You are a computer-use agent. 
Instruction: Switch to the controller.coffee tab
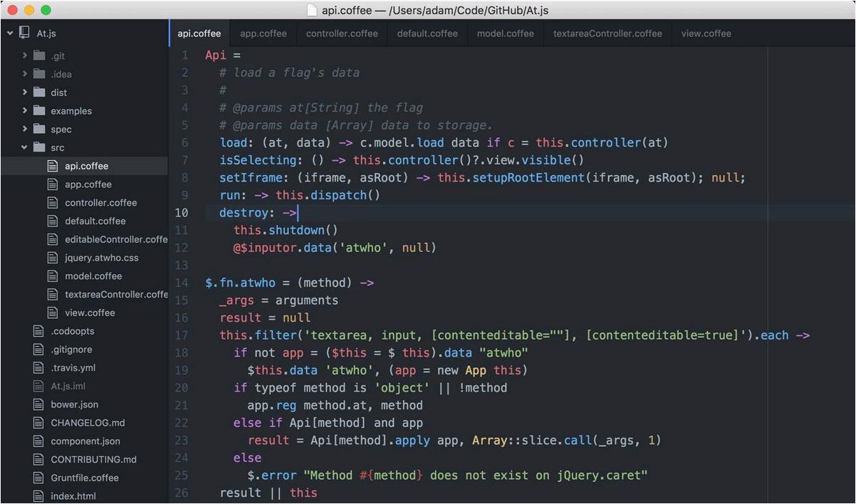(x=342, y=33)
